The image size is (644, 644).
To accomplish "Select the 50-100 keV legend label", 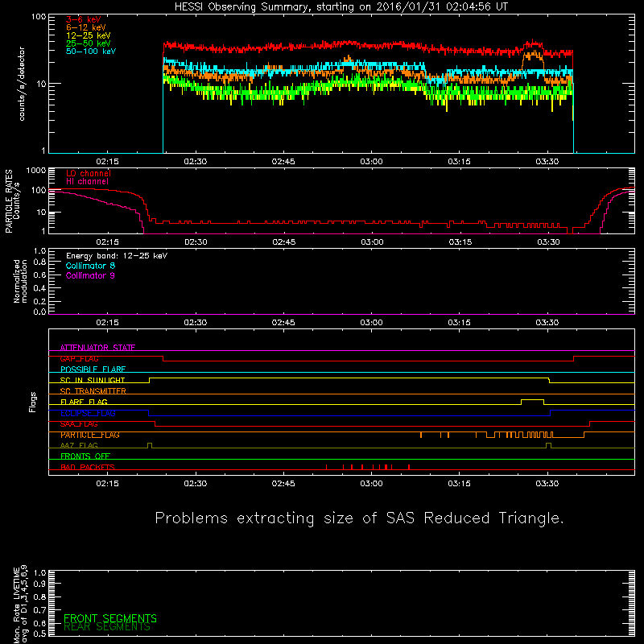I will 91,52.
